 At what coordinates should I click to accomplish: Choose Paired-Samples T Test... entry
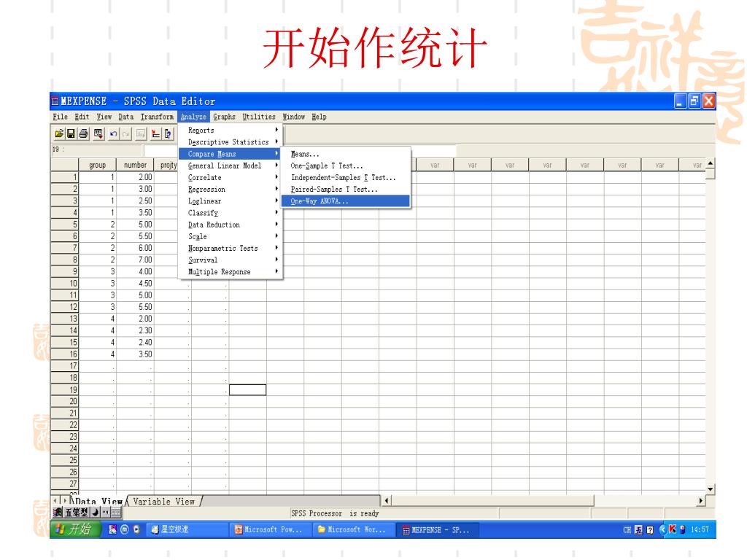click(345, 189)
